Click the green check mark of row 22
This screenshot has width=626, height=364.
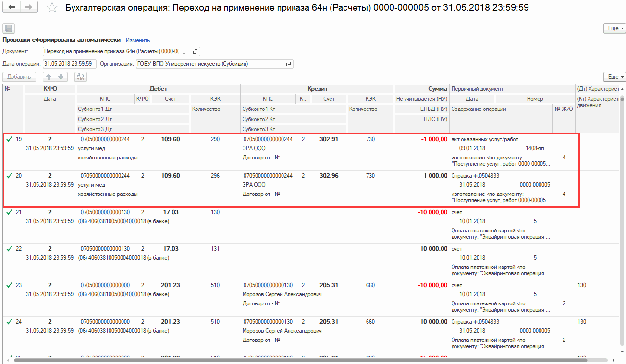9,249
